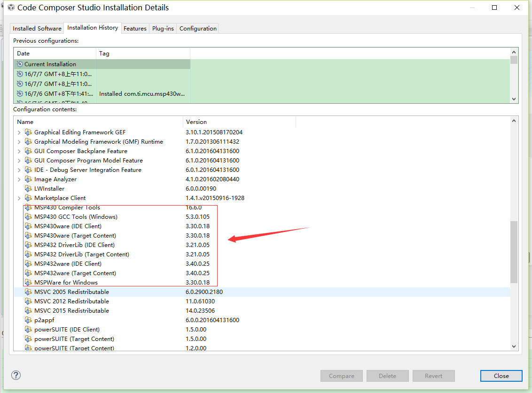Viewport: 532px width, 393px height.
Task: Select the Installation History tab
Action: tap(93, 28)
